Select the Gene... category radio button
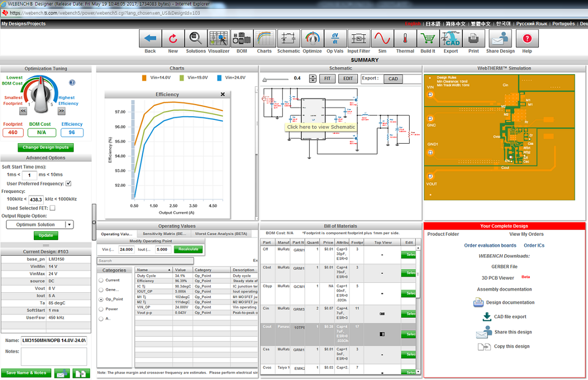The width and height of the screenshot is (588, 380). click(101, 290)
